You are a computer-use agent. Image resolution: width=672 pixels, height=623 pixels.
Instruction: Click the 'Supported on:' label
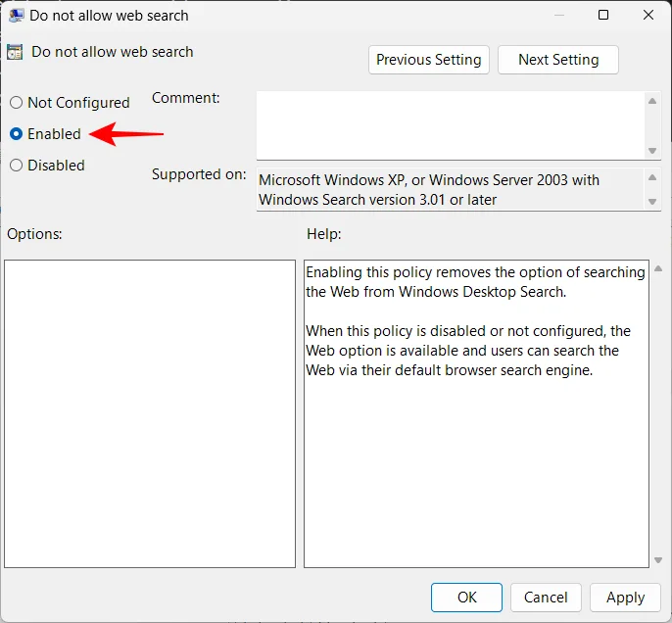pos(199,174)
